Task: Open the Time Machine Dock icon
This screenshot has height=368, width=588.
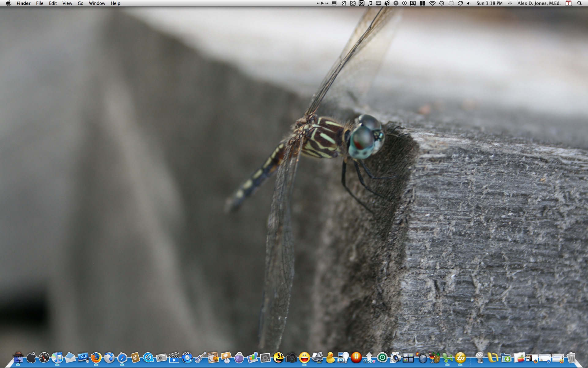Action: [x=382, y=358]
